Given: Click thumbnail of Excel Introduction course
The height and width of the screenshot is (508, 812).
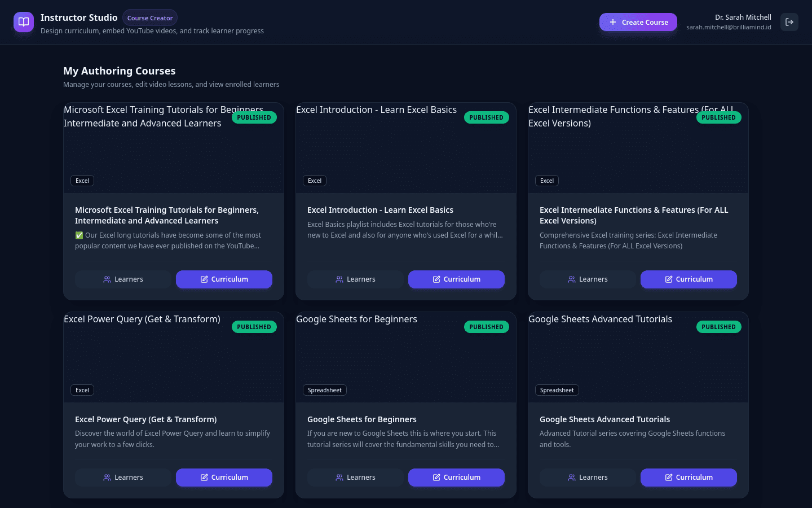Looking at the screenshot, I should (x=406, y=148).
